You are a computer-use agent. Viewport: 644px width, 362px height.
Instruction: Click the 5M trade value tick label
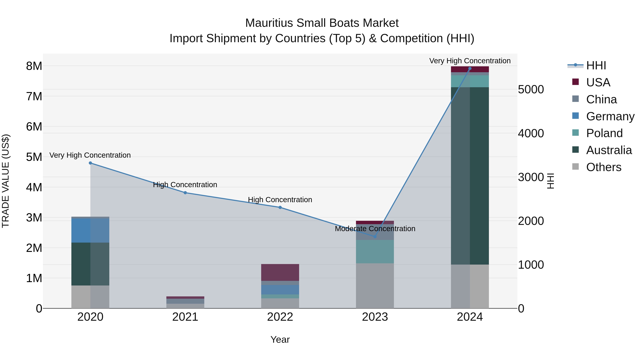[x=34, y=157]
